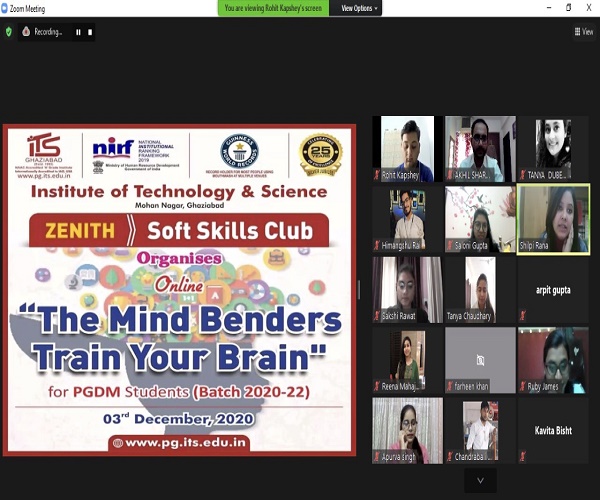Viewport: 600px width, 500px height.
Task: Click muted mic icon on Reena Mahaj...
Action: coord(377,386)
